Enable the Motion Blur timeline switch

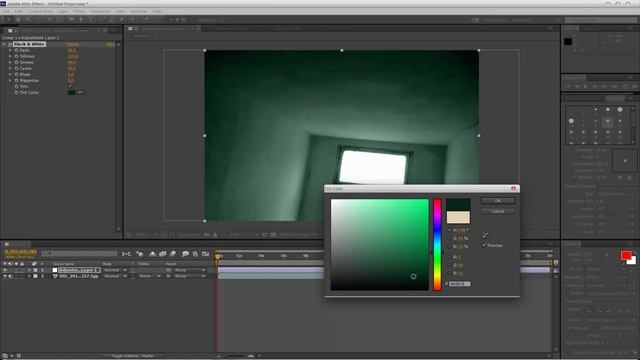173,254
